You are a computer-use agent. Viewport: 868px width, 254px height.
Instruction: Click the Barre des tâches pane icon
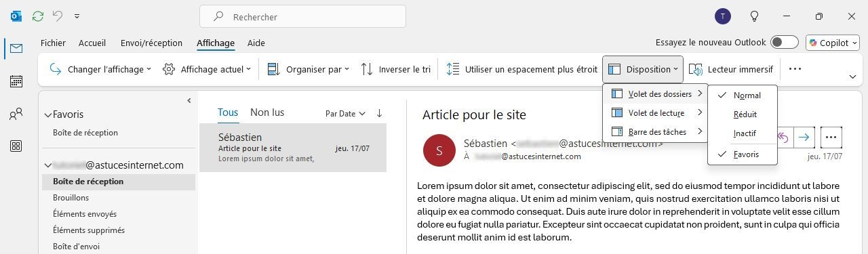[616, 132]
